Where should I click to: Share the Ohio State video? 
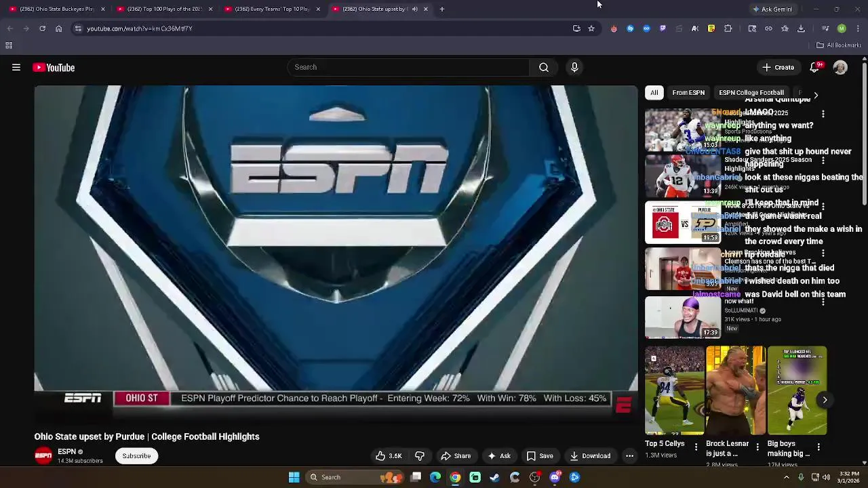[456, 456]
